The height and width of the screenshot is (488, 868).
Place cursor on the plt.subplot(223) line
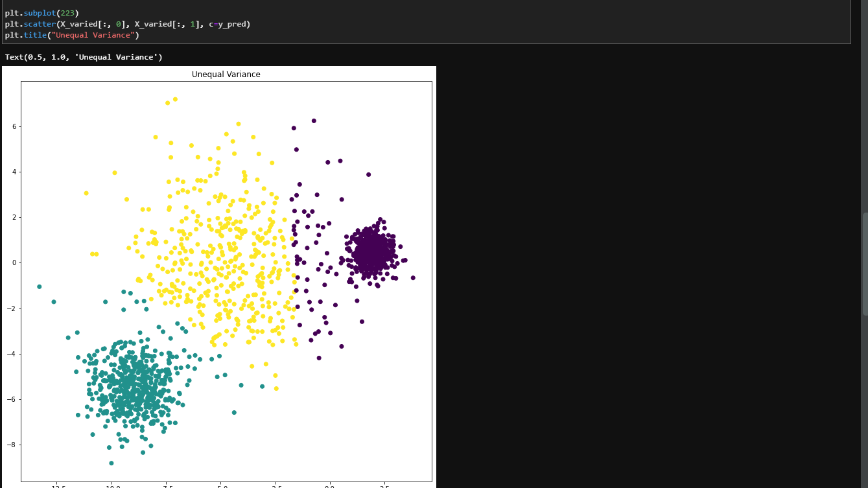(41, 13)
